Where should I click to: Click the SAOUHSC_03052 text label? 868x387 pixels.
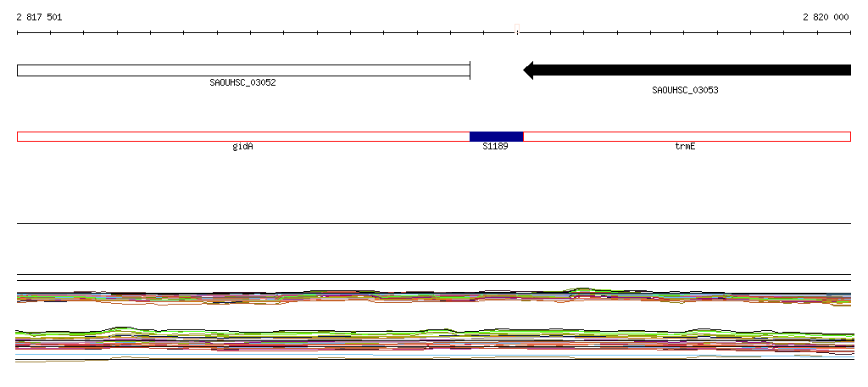242,82
